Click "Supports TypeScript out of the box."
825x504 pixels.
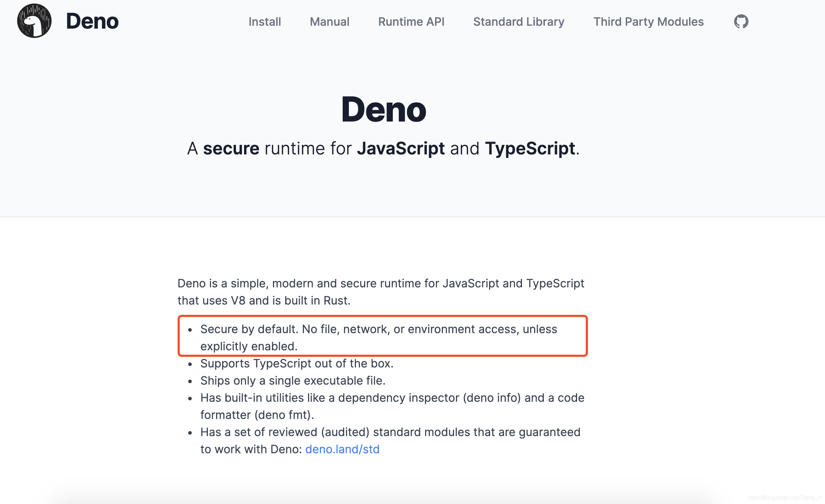(x=297, y=364)
